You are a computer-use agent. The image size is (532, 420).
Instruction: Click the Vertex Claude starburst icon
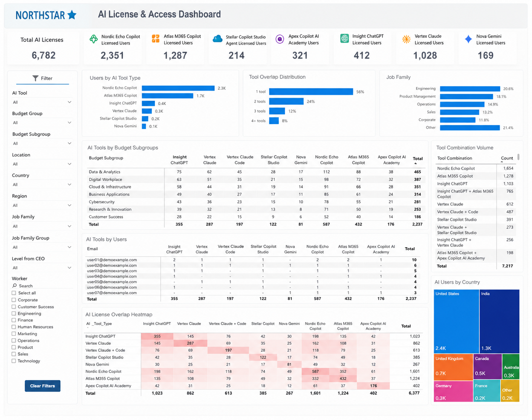point(406,39)
